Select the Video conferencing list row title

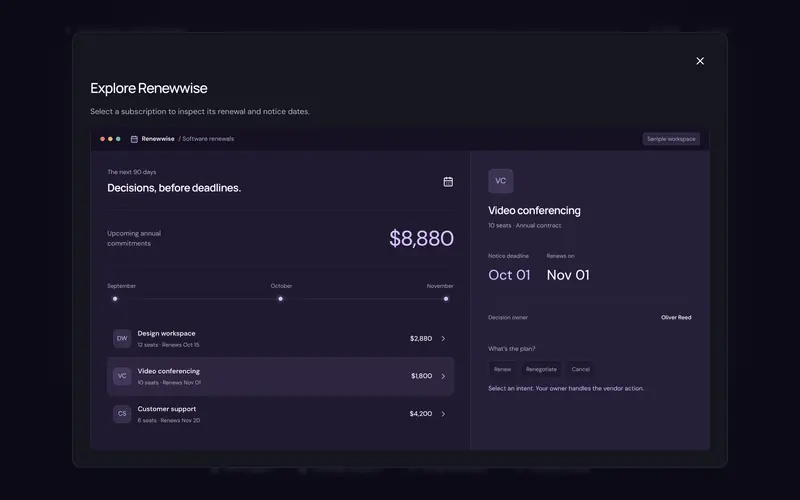(x=168, y=371)
